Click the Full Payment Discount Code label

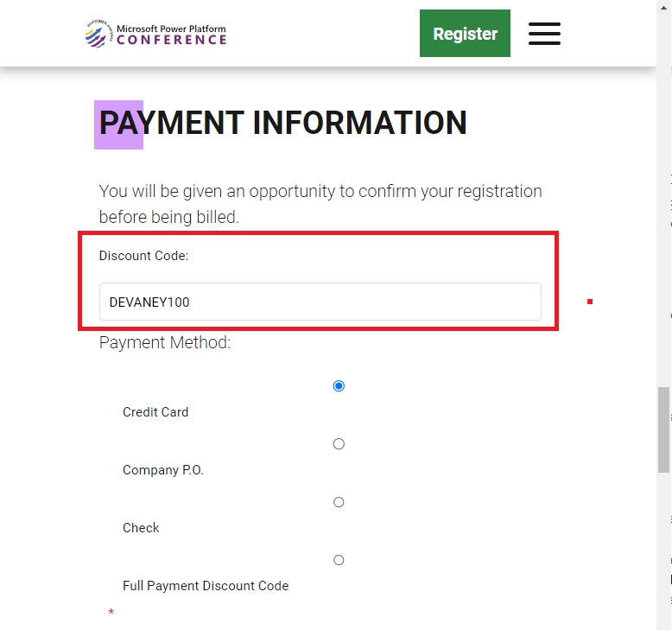coord(206,586)
